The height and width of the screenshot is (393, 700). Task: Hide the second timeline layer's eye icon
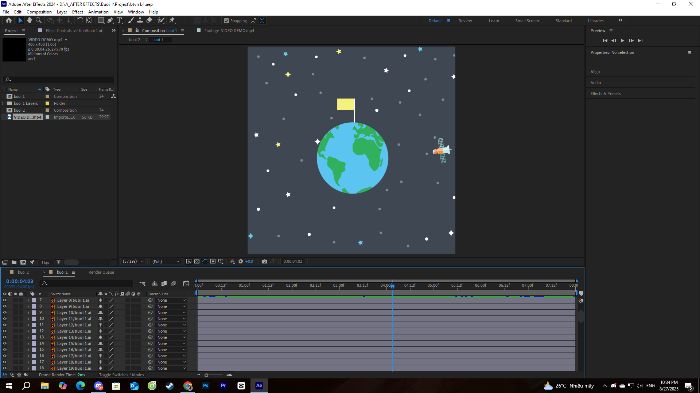click(x=4, y=307)
